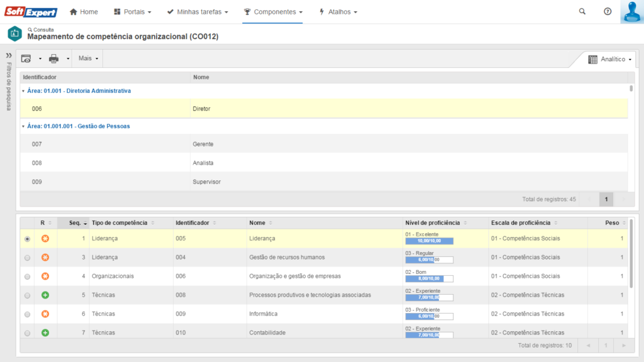Click the search magnifier icon in top bar
This screenshot has width=644, height=362.
(x=582, y=11)
